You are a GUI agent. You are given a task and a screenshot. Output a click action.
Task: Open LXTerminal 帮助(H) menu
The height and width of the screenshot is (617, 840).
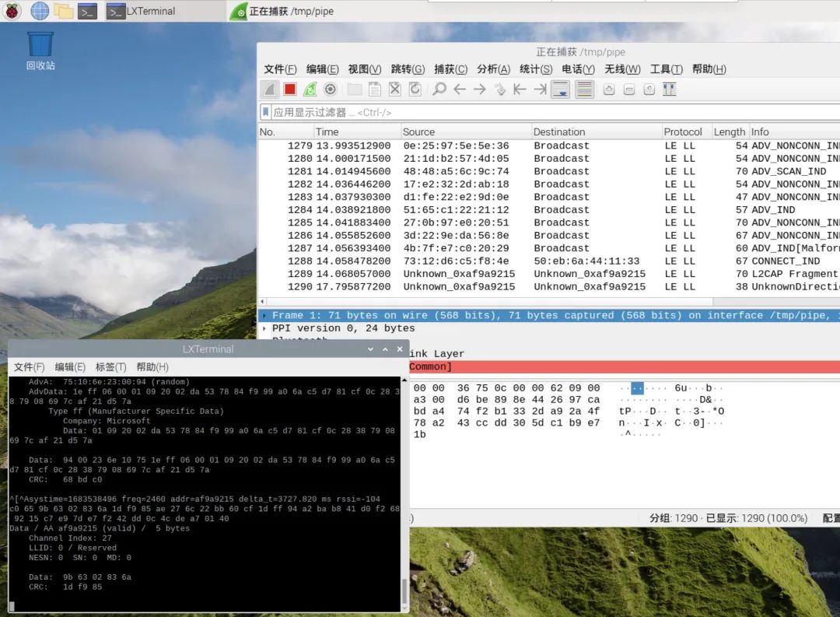152,367
